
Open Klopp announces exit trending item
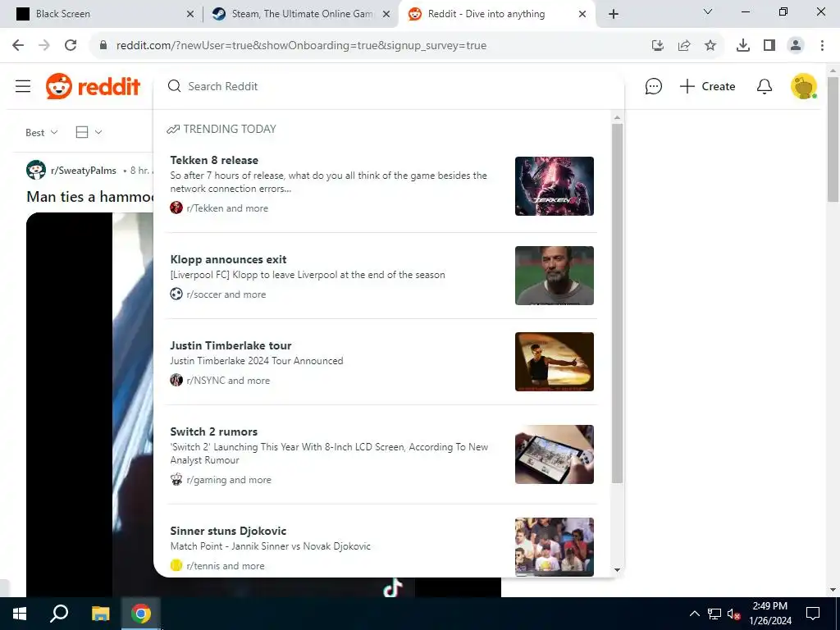coord(381,276)
